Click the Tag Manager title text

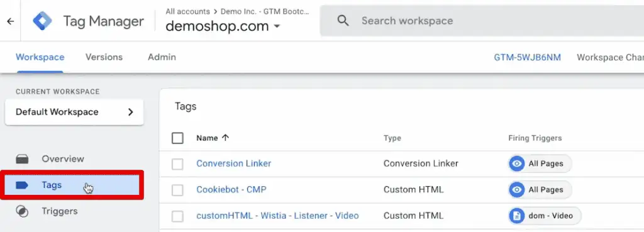point(103,21)
